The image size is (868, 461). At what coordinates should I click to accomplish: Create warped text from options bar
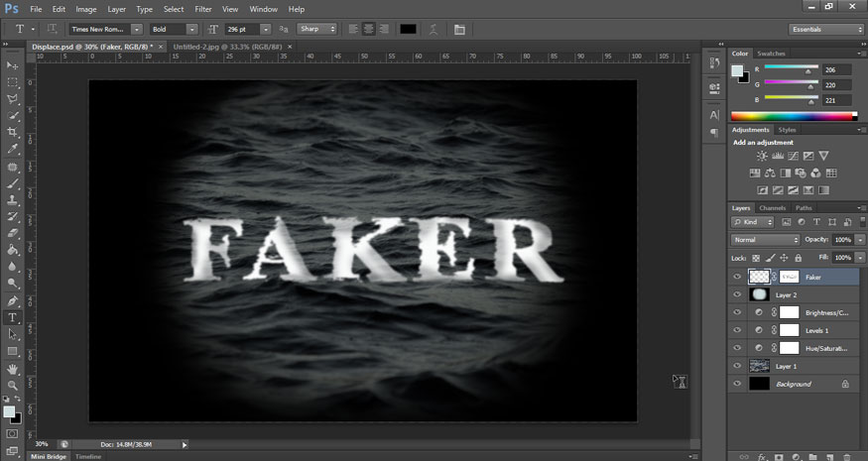click(434, 30)
